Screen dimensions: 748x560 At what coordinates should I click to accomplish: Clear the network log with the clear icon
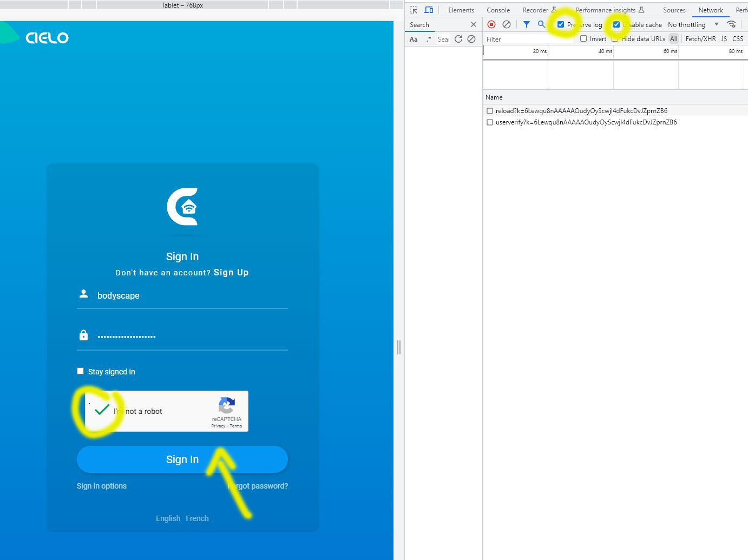pyautogui.click(x=507, y=24)
